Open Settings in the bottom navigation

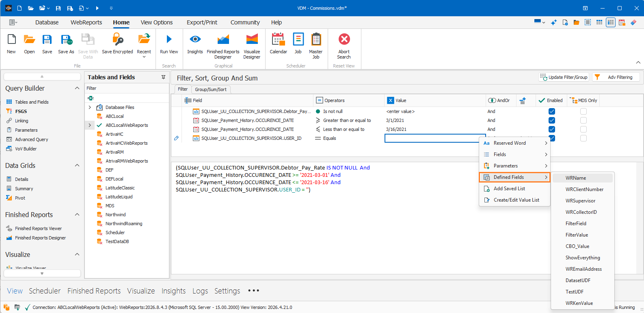227,291
